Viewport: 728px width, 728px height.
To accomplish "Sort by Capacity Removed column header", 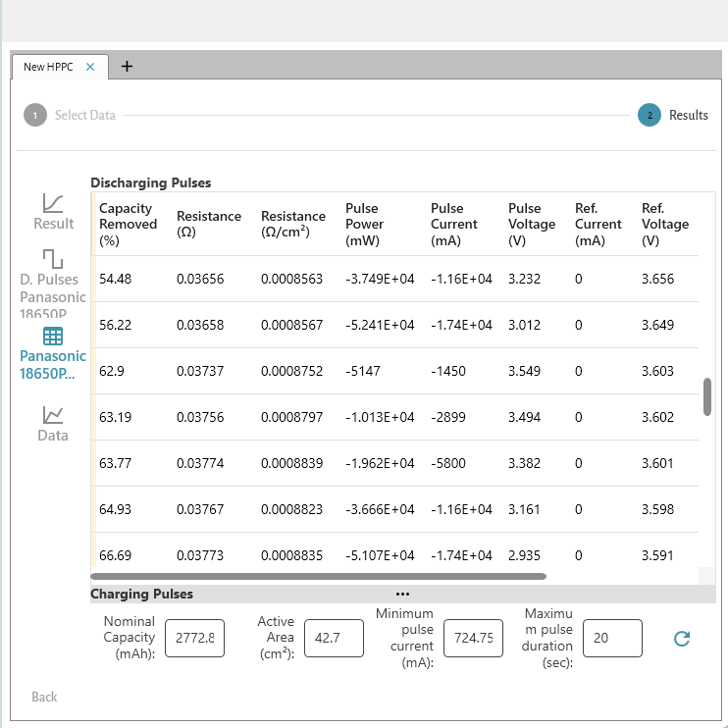I will click(x=128, y=224).
